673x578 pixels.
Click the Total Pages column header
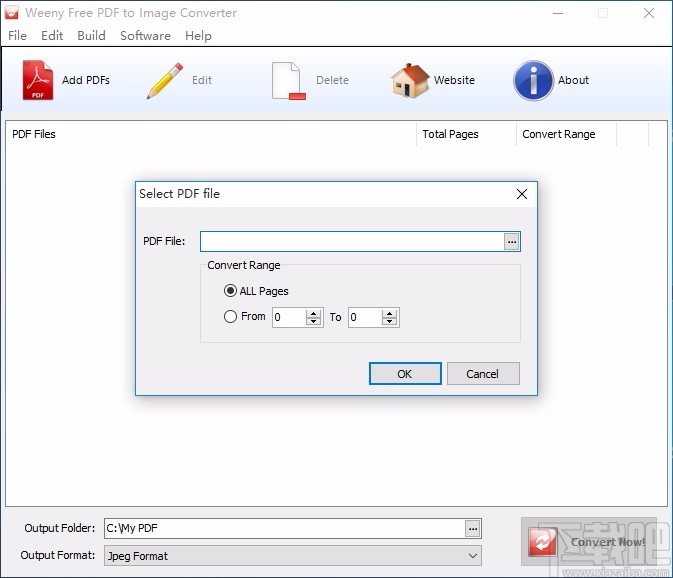[467, 134]
